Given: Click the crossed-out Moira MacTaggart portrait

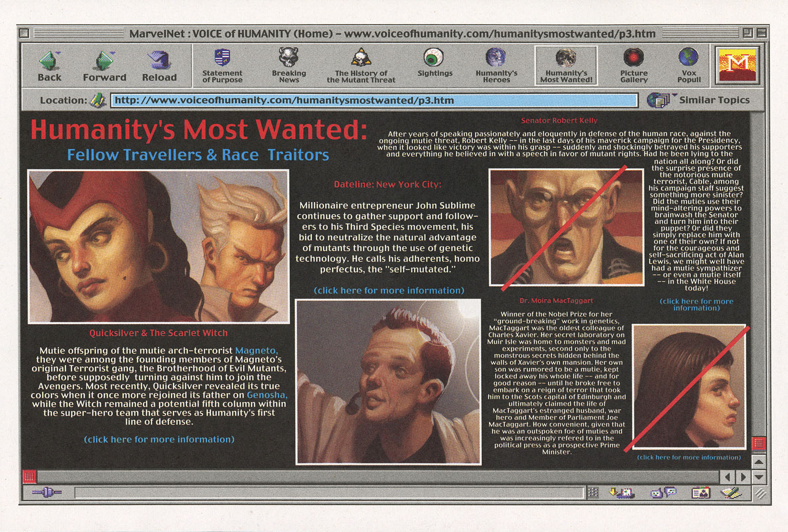Looking at the screenshot, I should [689, 387].
